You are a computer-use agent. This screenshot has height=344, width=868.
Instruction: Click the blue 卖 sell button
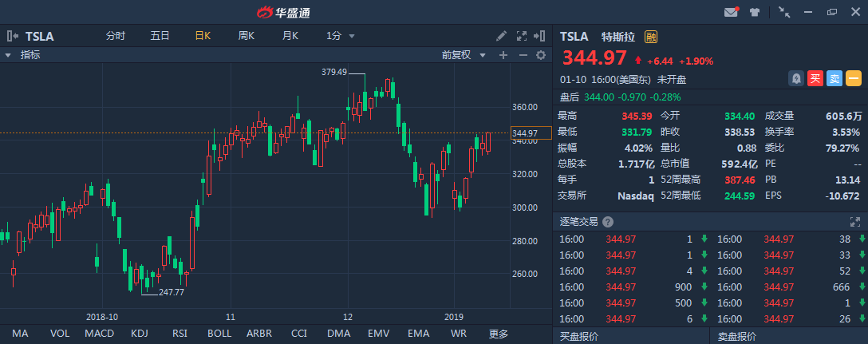tap(834, 78)
